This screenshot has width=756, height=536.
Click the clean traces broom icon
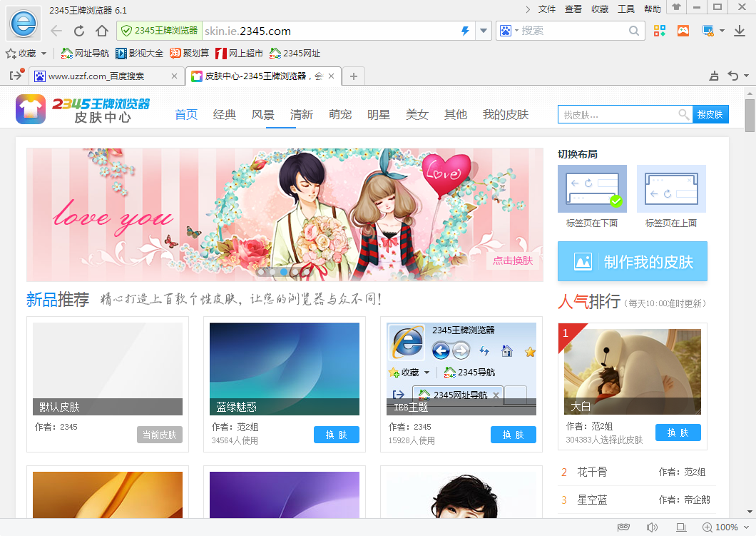(x=714, y=76)
